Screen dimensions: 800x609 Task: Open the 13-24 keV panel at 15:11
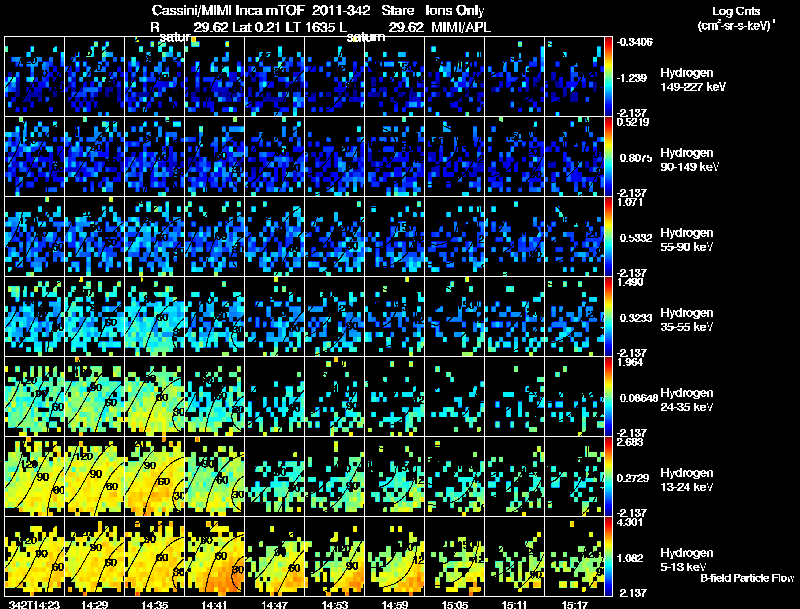tap(515, 476)
